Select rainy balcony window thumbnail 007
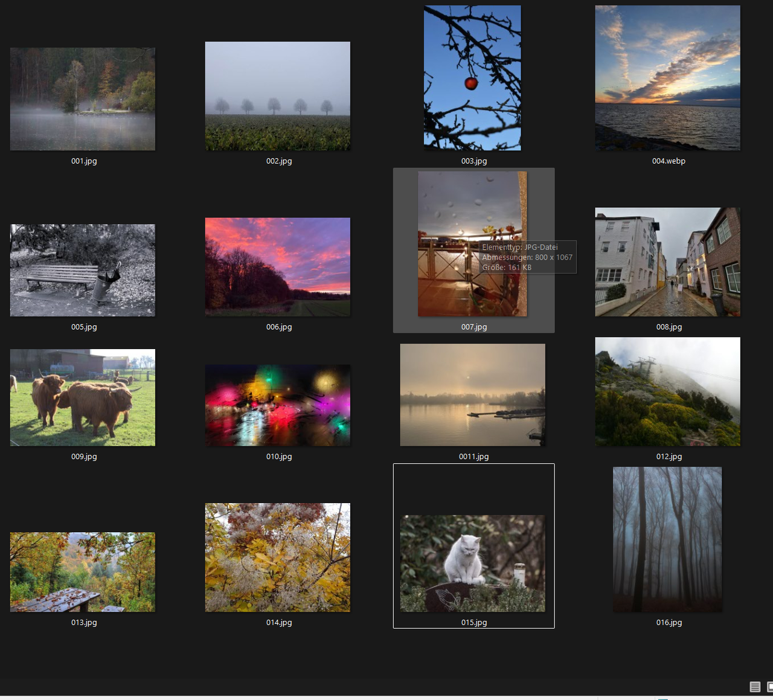This screenshot has height=700, width=773. coord(472,244)
